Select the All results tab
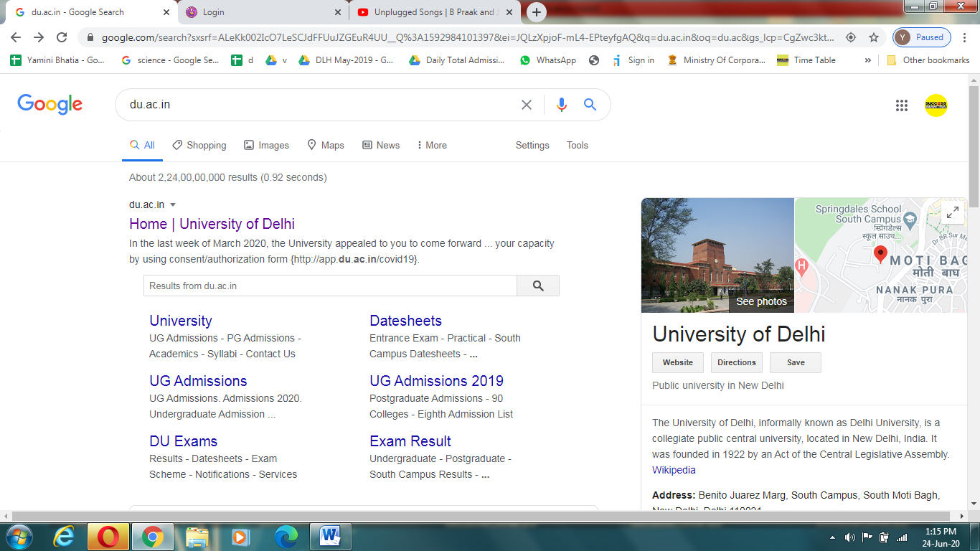Viewport: 980px width, 551px height. click(x=142, y=145)
